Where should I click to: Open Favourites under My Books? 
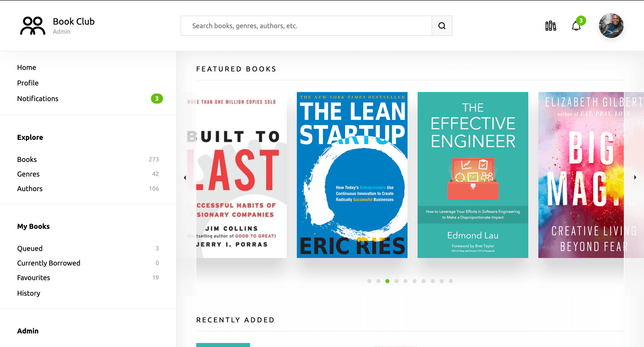tap(34, 278)
